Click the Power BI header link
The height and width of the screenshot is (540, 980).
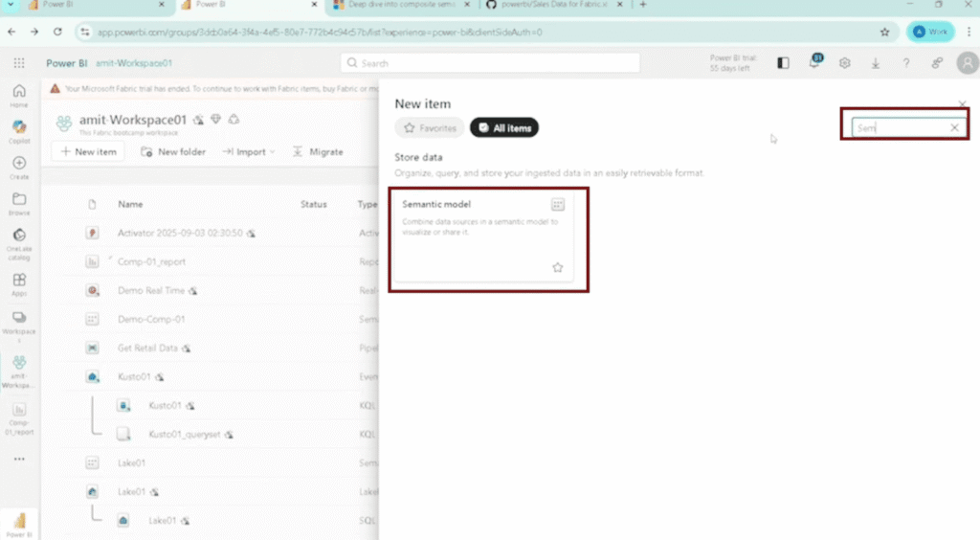coord(66,63)
